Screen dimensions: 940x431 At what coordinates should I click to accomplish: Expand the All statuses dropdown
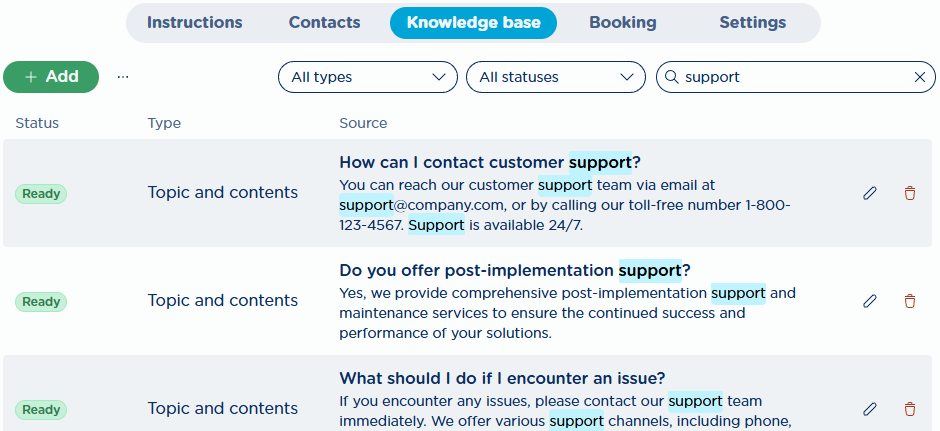click(x=556, y=77)
